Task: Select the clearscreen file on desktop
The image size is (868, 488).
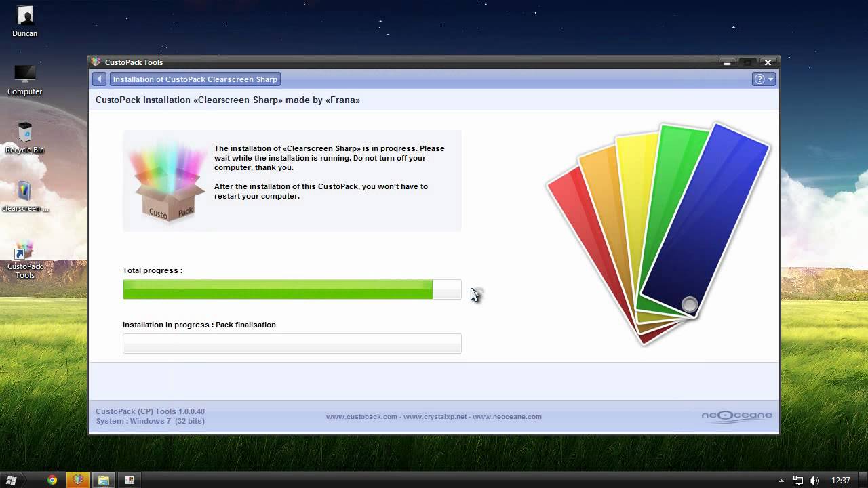Action: [24, 197]
